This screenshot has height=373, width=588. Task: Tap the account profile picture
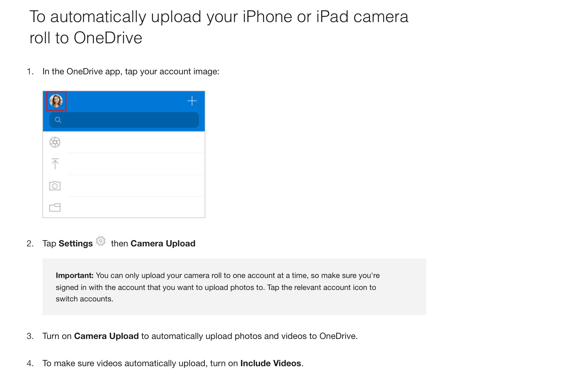pyautogui.click(x=56, y=101)
